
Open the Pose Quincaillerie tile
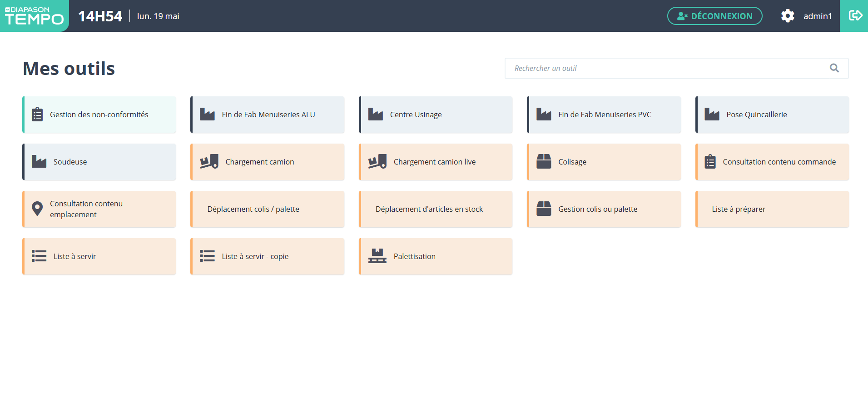coord(772,115)
